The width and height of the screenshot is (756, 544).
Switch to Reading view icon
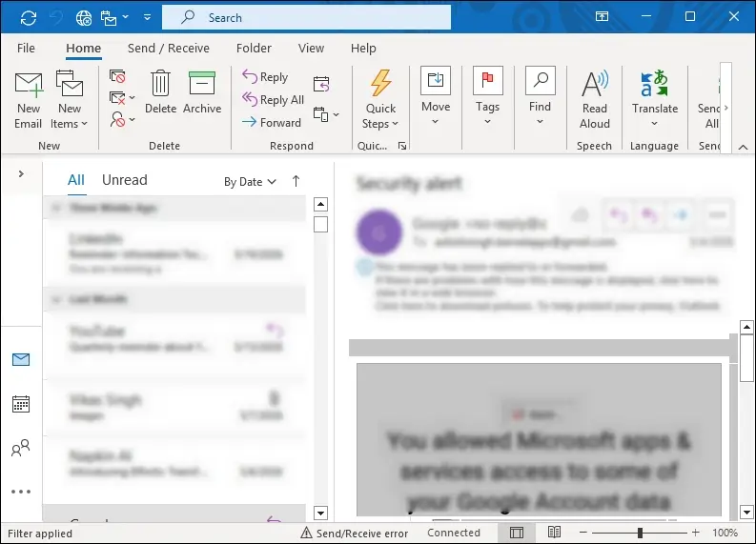pyautogui.click(x=554, y=532)
